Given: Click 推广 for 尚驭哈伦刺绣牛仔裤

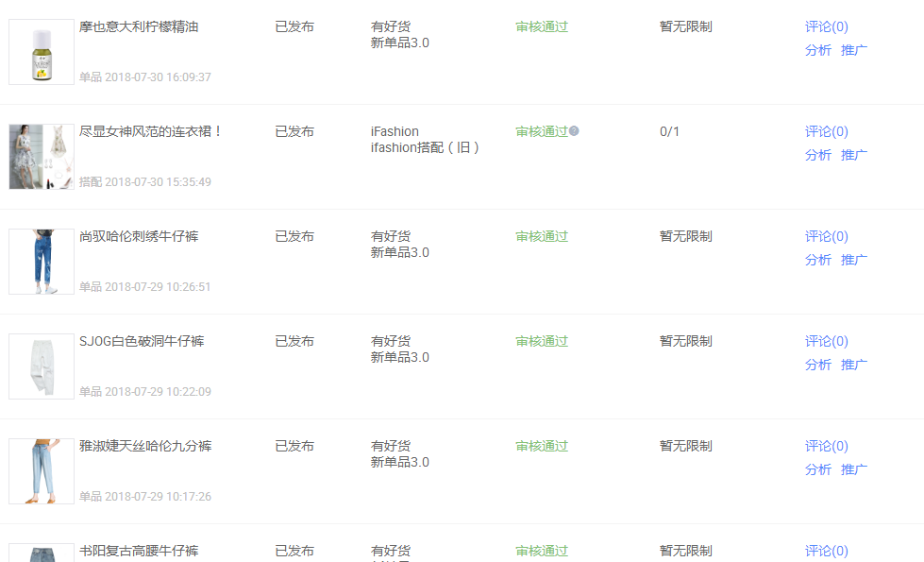Looking at the screenshot, I should pyautogui.click(x=854, y=260).
